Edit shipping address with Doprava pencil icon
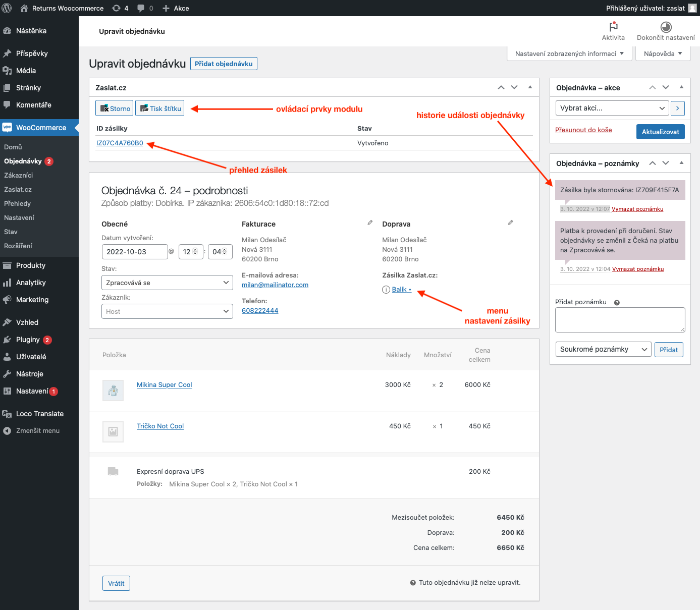The image size is (700, 610). 511,223
